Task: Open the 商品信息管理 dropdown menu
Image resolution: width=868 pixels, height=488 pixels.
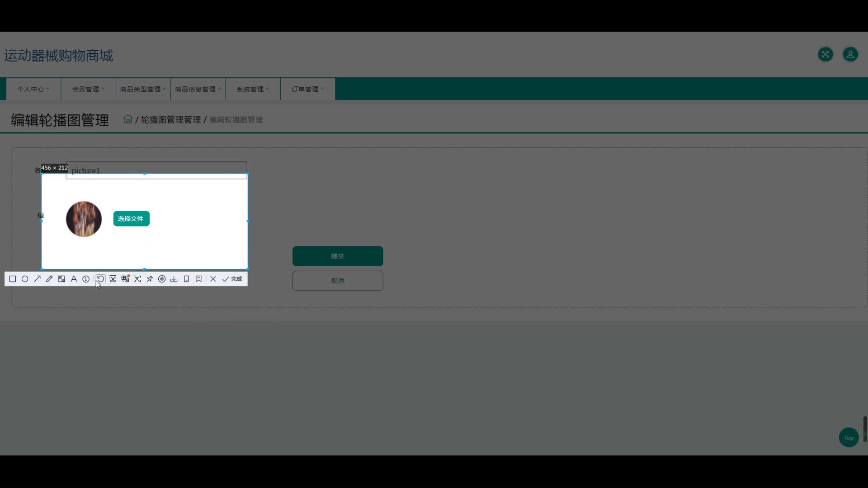Action: click(198, 89)
